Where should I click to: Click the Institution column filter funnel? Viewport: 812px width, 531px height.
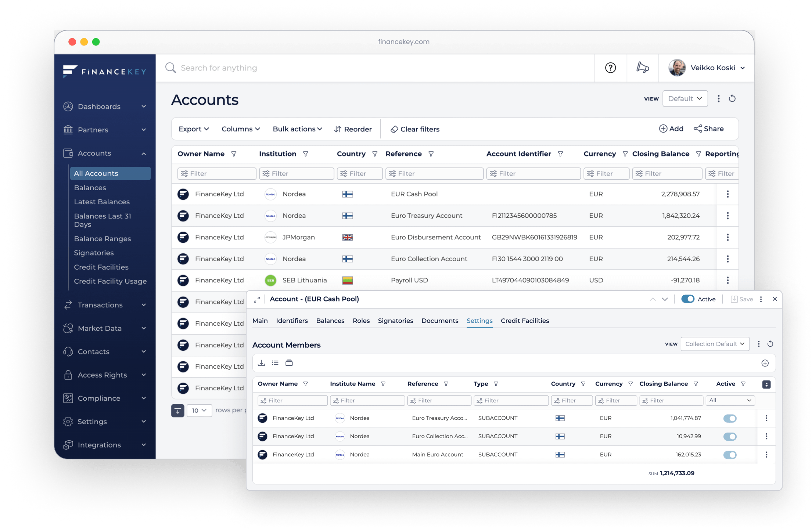pyautogui.click(x=305, y=154)
